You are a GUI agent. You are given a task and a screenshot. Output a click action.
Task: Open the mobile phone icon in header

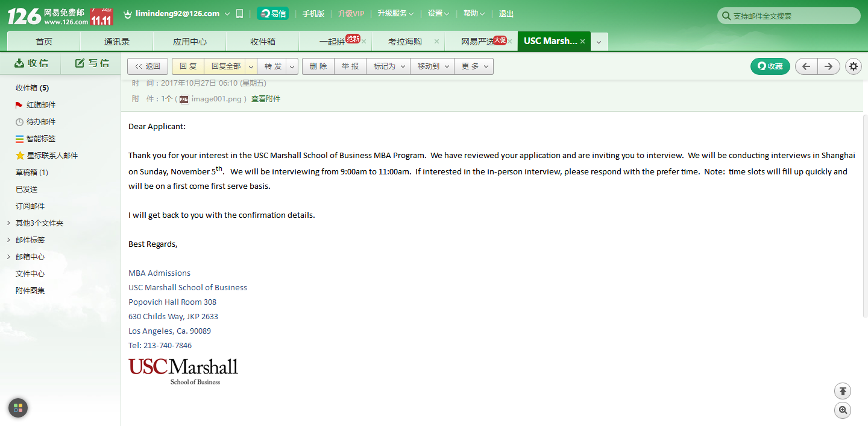coord(239,14)
